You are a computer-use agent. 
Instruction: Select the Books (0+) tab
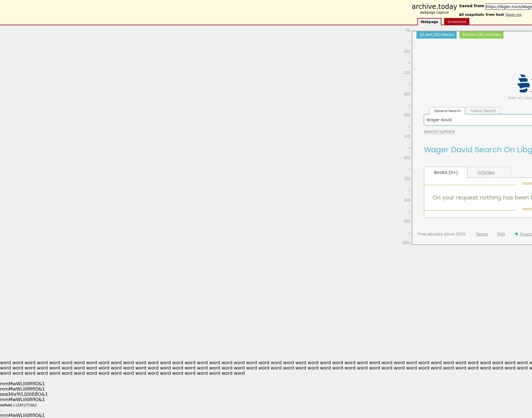coord(445,173)
